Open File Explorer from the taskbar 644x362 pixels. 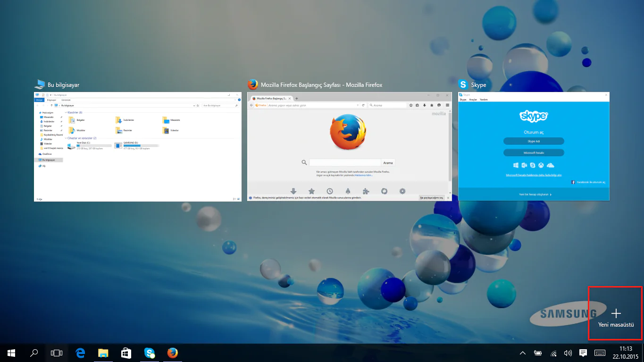[x=103, y=353]
